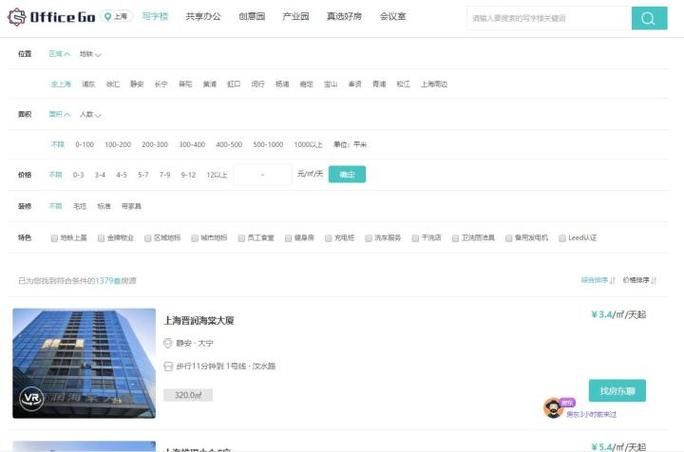Image resolution: width=684 pixels, height=452 pixels.
Task: Expand the 地铁 location dropdown
Action: 90,54
